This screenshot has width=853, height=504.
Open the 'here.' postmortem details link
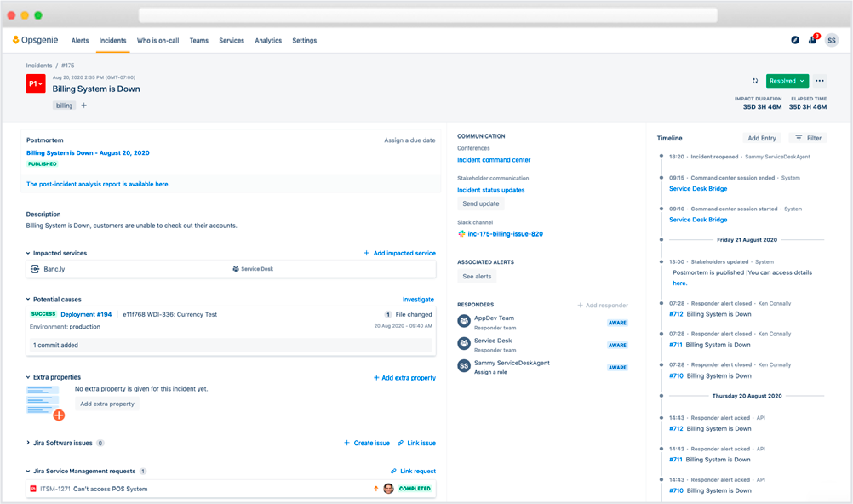(680, 283)
